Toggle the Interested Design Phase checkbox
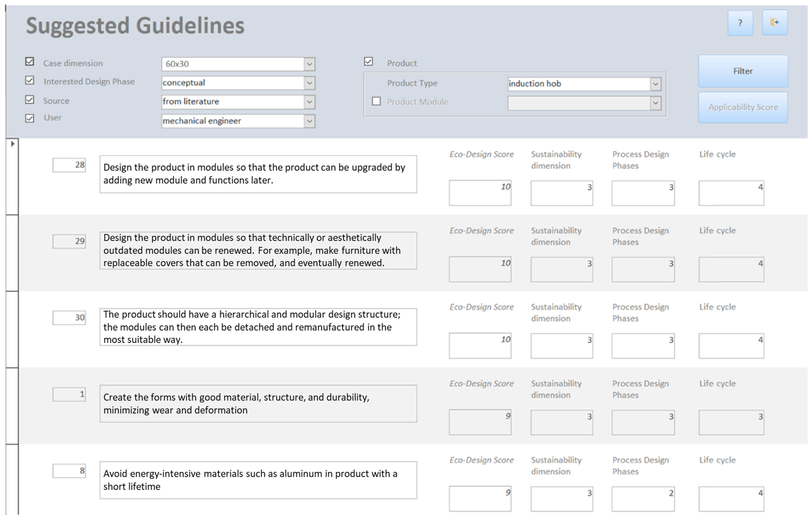Screen dimensions: 812x520 pos(30,80)
